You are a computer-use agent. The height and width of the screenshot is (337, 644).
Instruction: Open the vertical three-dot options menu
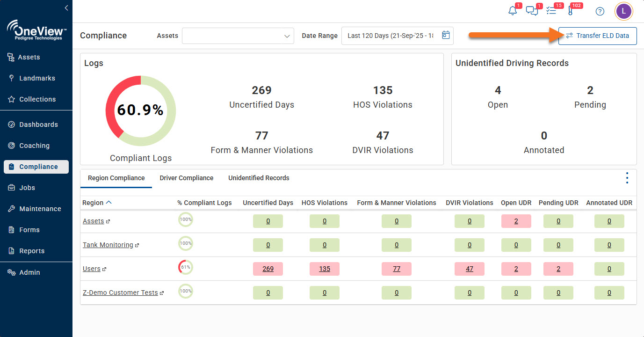point(627,178)
